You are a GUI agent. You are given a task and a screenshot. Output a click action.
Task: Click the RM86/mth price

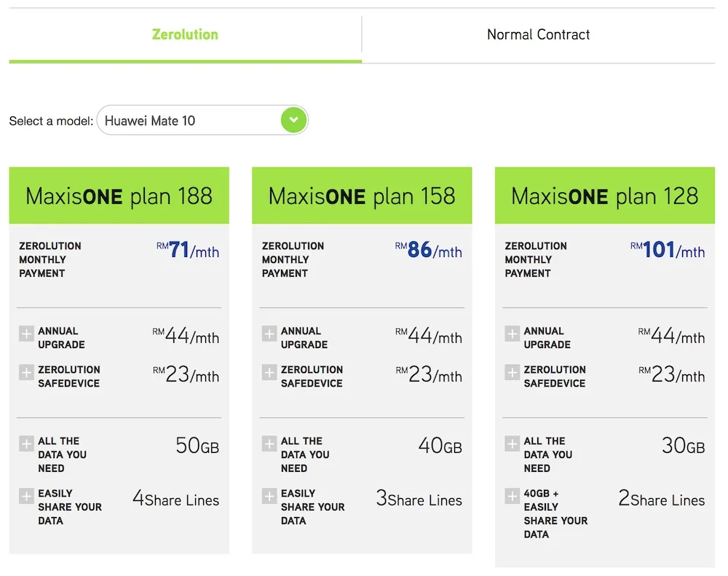[x=429, y=250]
